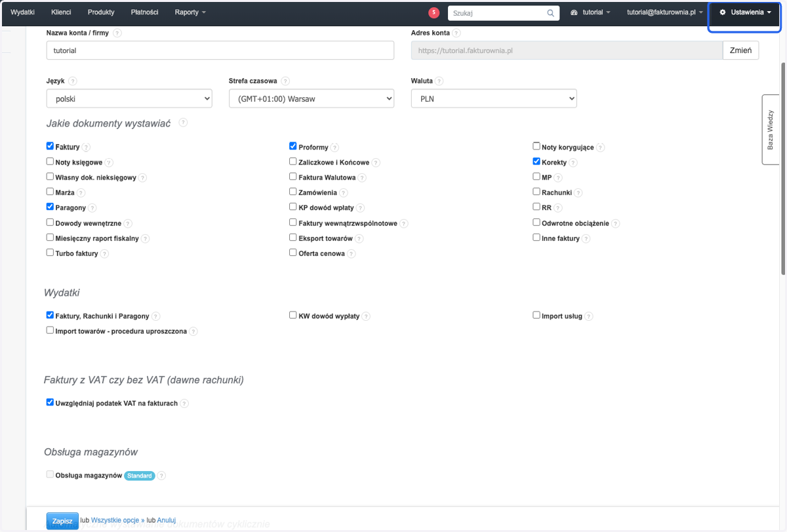Show help for Własny dok. nieksięgowy
Viewport: 787px width, 532px height.
coord(142,178)
